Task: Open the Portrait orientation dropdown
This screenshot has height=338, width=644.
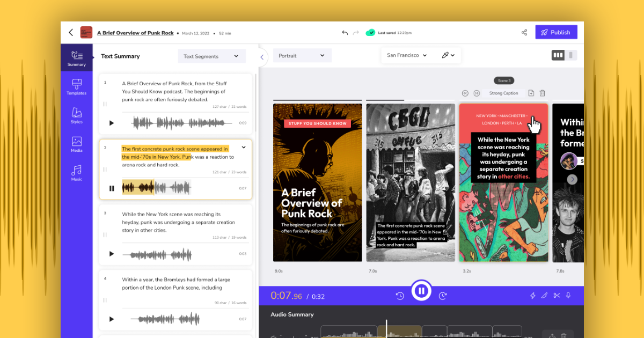Action: [x=302, y=55]
